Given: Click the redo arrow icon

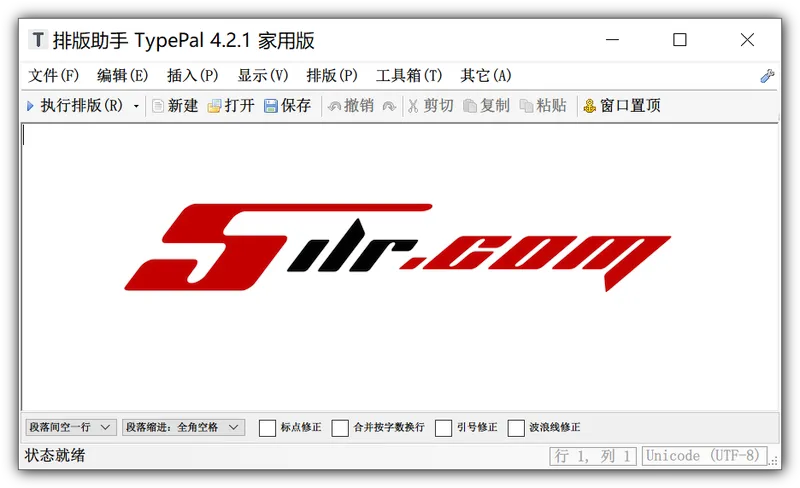Looking at the screenshot, I should 389,106.
